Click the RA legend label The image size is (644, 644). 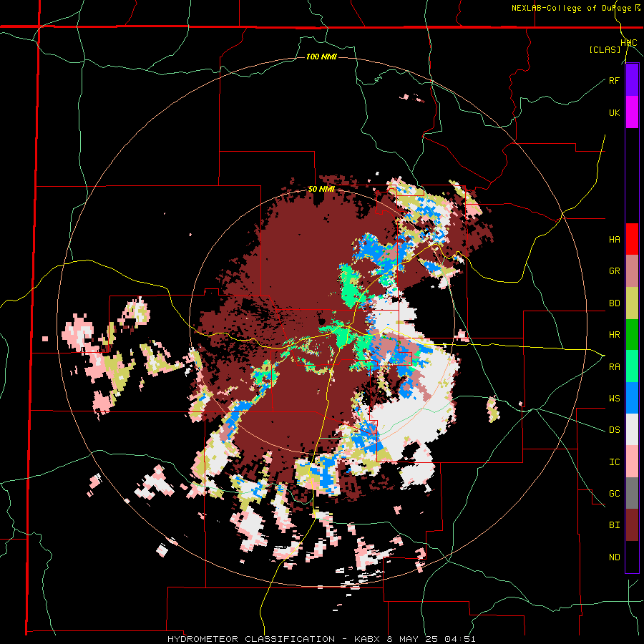point(614,367)
